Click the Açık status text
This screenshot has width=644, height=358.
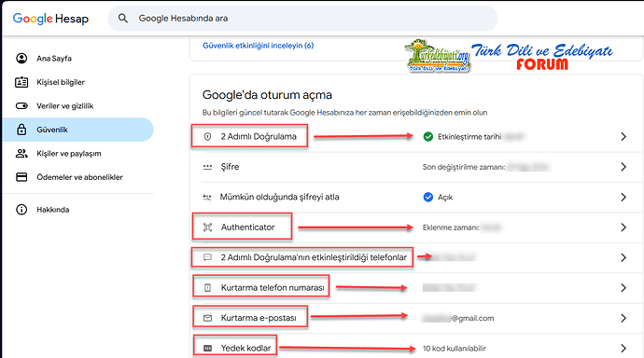[x=445, y=198]
